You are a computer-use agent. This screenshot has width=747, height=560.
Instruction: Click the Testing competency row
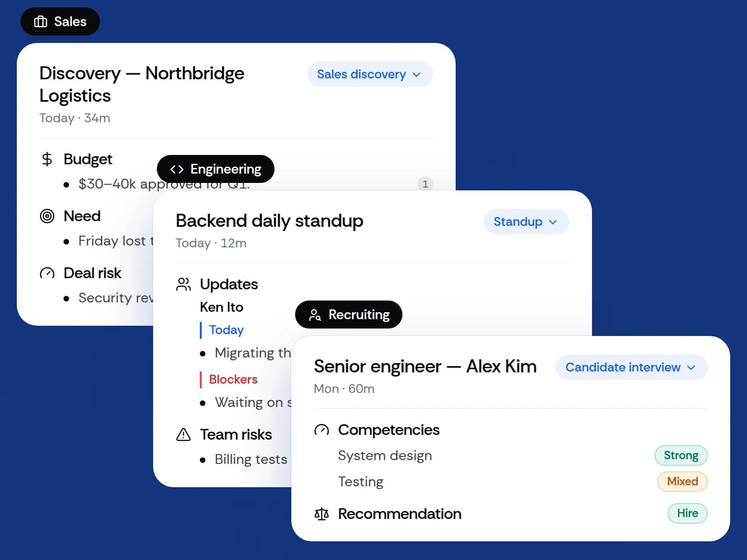(523, 482)
